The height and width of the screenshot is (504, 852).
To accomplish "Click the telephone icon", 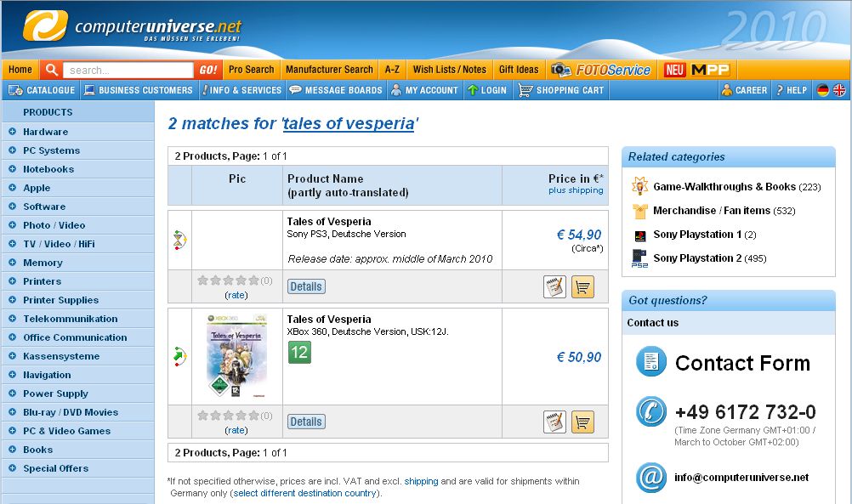I will [x=651, y=411].
